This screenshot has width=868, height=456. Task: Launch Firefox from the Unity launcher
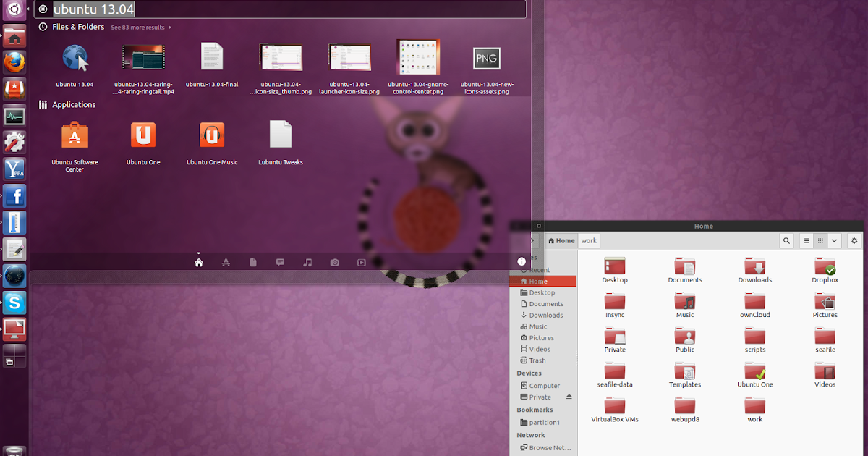point(14,62)
